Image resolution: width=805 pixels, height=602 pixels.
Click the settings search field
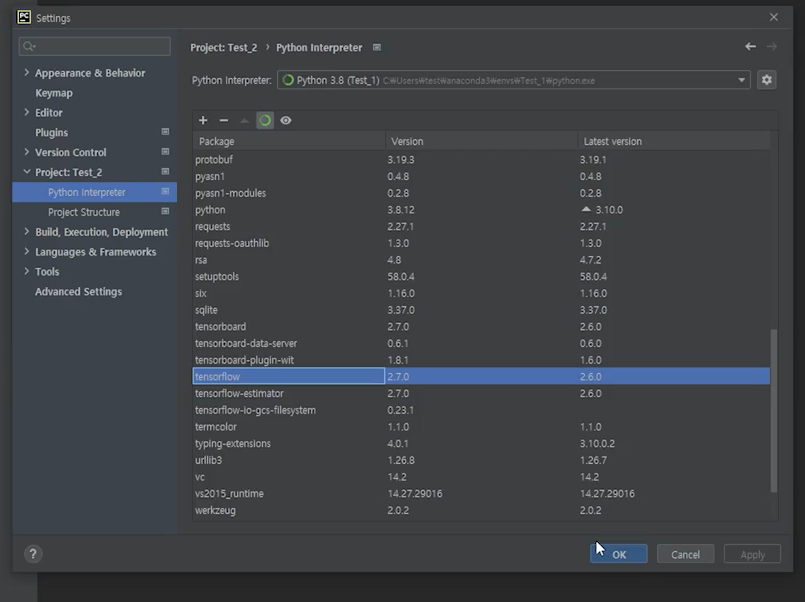pyautogui.click(x=94, y=47)
